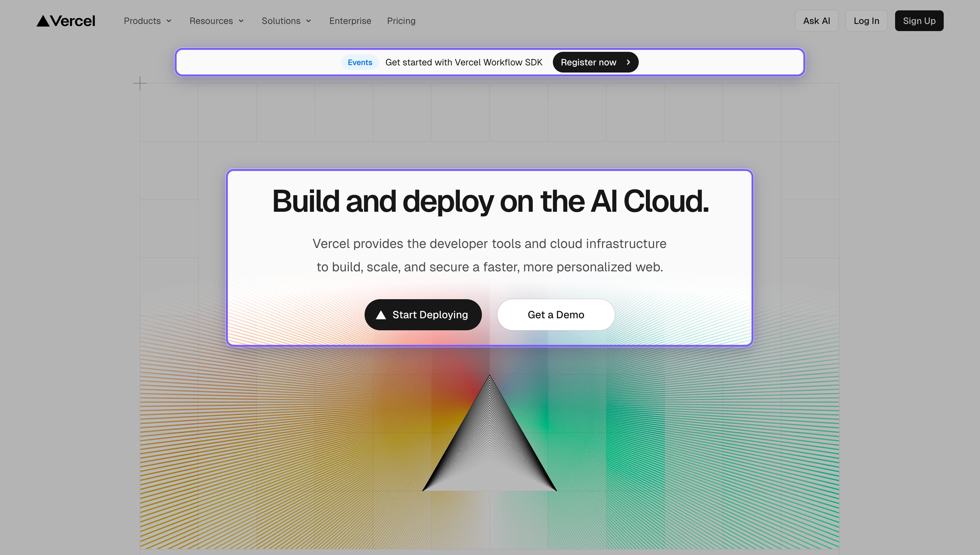980x555 pixels.
Task: Click the Events badge in the banner
Action: [x=360, y=62]
